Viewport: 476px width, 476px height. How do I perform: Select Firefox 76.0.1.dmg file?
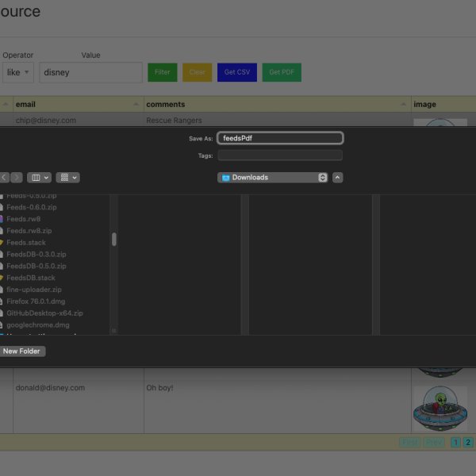pos(37,301)
